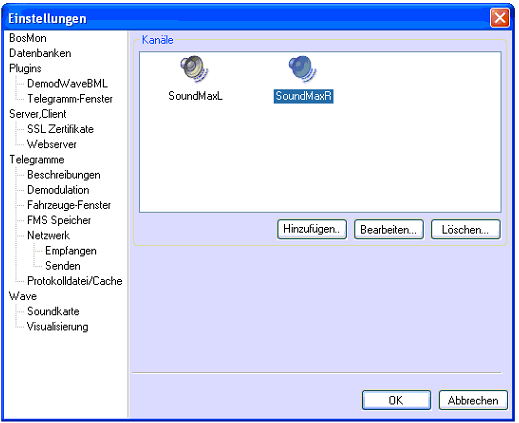Image resolution: width=519 pixels, height=423 pixels.
Task: Open the Demodulation settings
Action: [x=58, y=190]
